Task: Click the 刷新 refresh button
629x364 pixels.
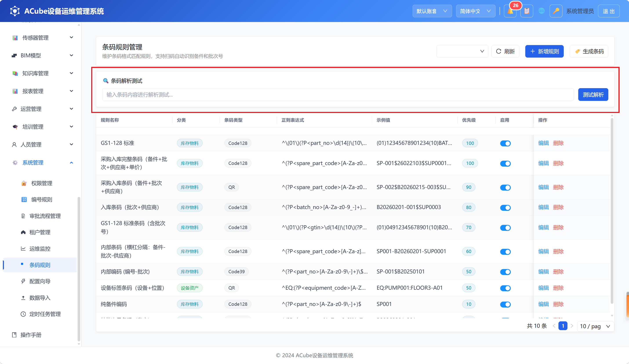Action: tap(505, 51)
